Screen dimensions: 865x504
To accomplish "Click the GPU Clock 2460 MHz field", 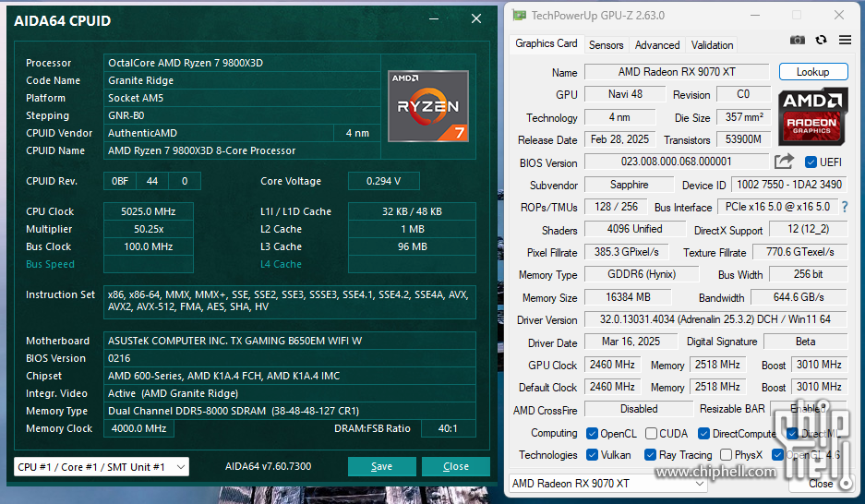I will coord(612,365).
